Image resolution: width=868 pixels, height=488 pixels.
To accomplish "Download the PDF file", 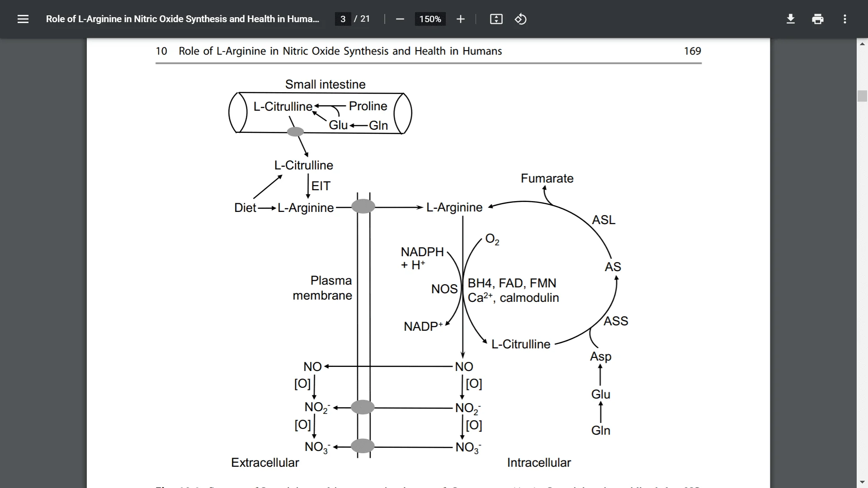I will (791, 19).
